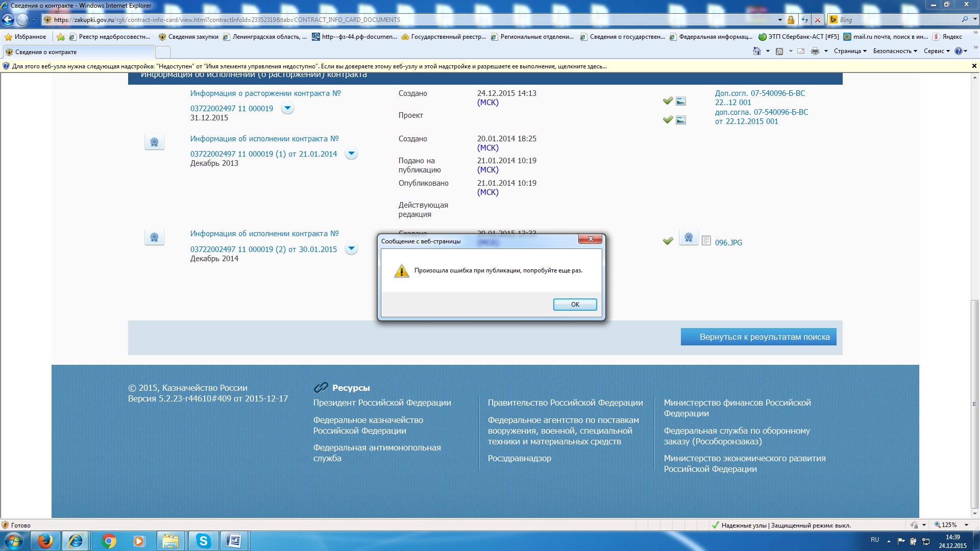Click the Home page icon in command bar
Screen dimensions: 980x551
(x=757, y=51)
